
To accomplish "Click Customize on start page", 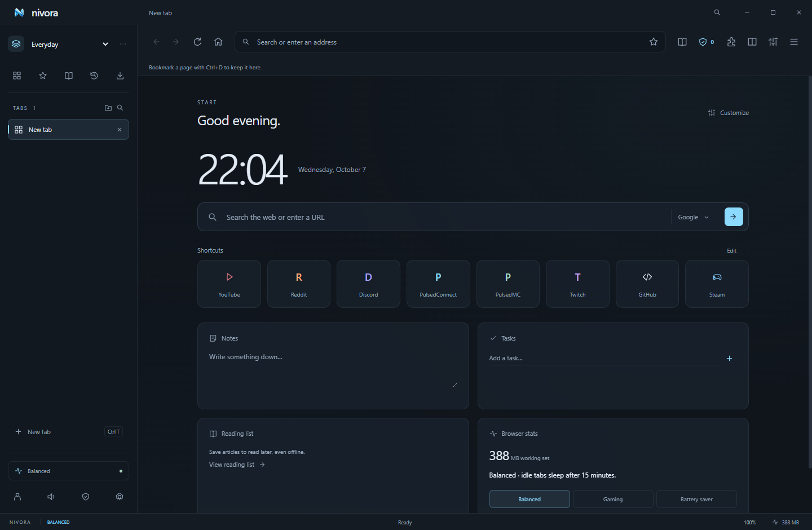I will pos(729,113).
